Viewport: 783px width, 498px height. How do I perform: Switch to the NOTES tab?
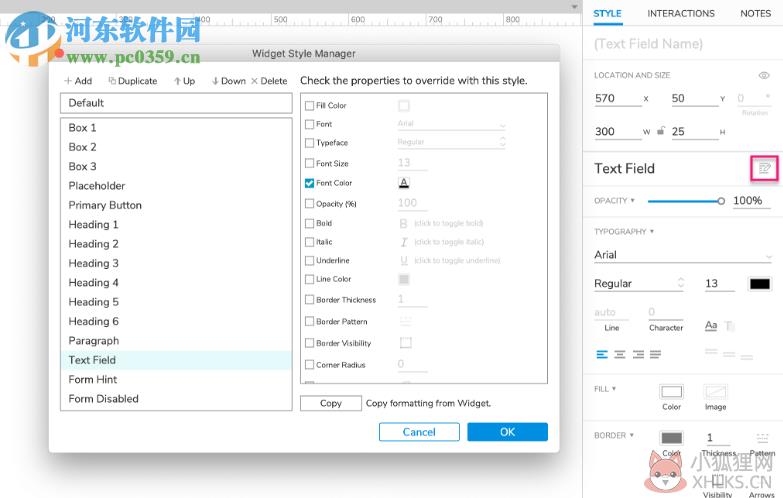click(x=756, y=13)
